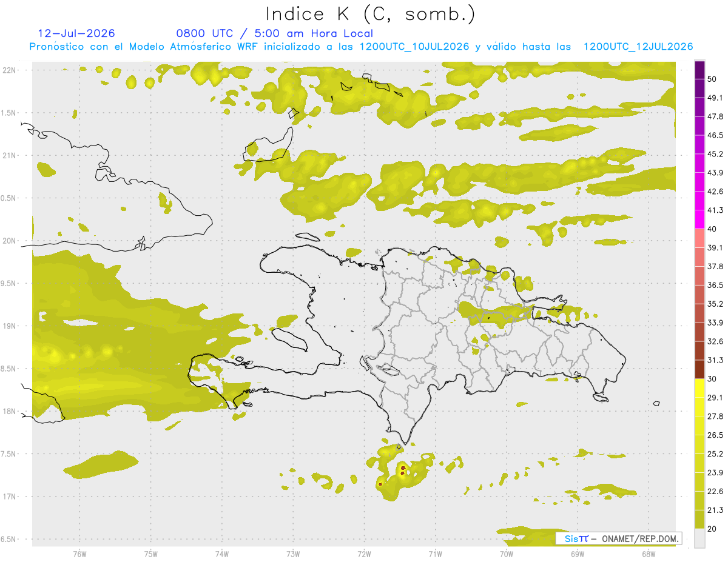Click the latitude label "18N"
The image size is (728, 562).
9,411
